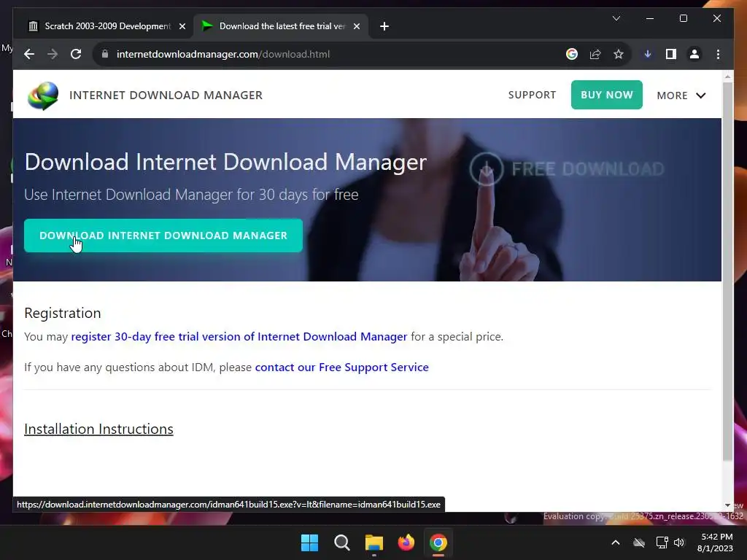
Task: Open Chrome downloads arrow icon
Action: (x=648, y=54)
